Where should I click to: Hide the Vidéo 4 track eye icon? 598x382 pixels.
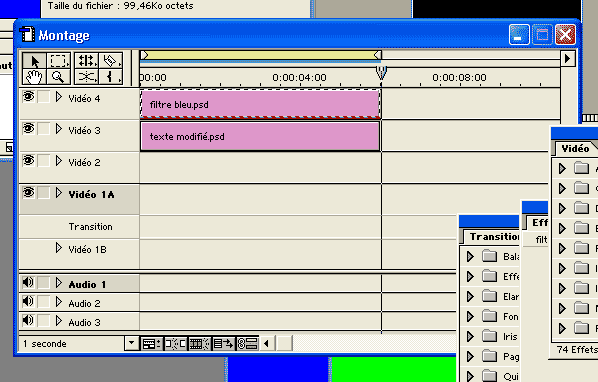coord(28,97)
